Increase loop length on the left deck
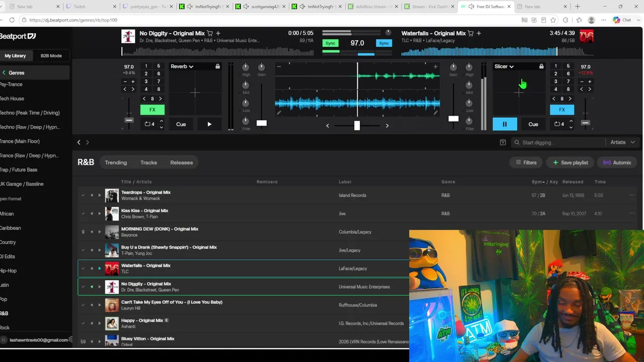This screenshot has height=362, width=644. [161, 121]
